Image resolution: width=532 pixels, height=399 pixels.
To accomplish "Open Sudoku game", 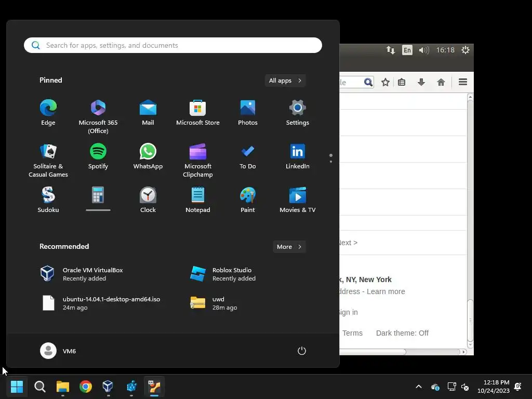I will point(48,200).
